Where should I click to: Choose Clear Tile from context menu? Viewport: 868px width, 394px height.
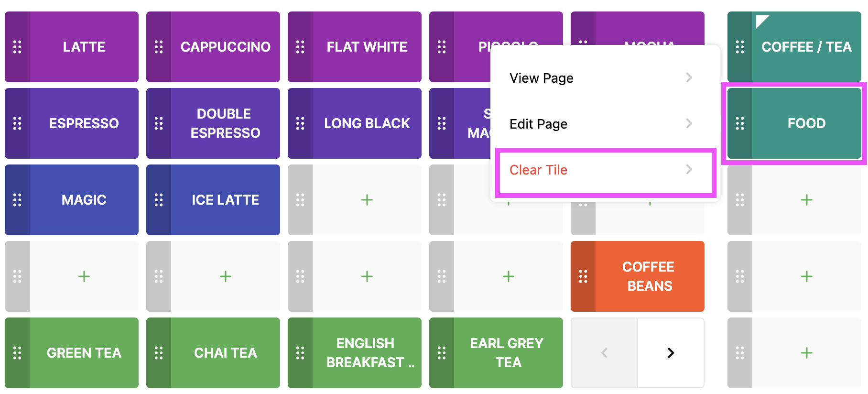539,170
